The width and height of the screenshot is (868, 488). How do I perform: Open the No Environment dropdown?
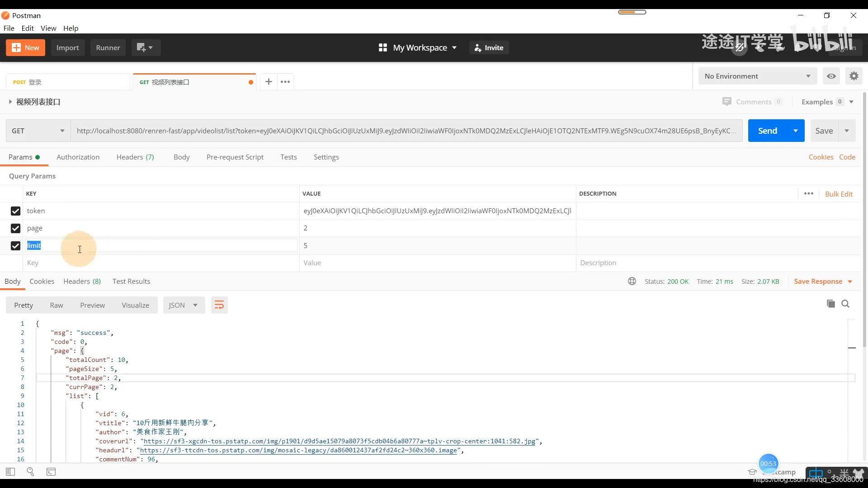[758, 76]
